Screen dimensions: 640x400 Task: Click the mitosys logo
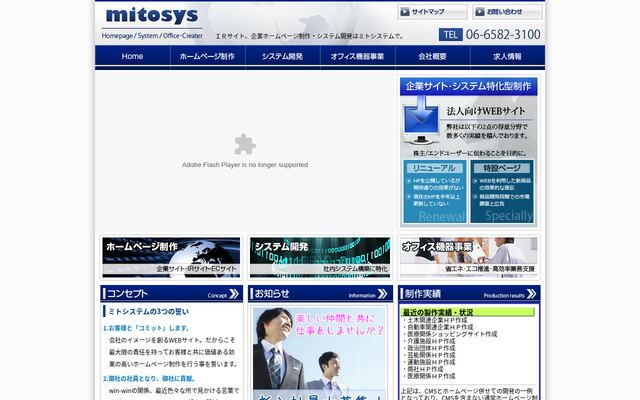(152, 16)
